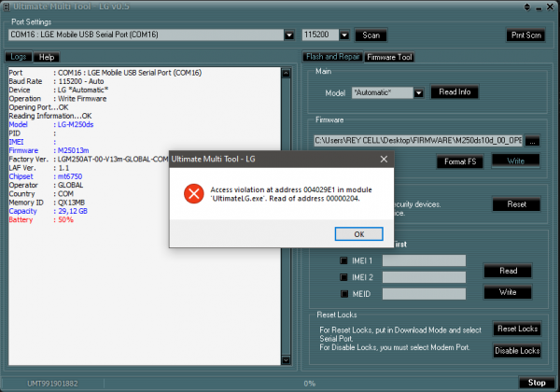The image size is (560, 392).
Task: Click the Reset Locks button
Action: tap(517, 329)
